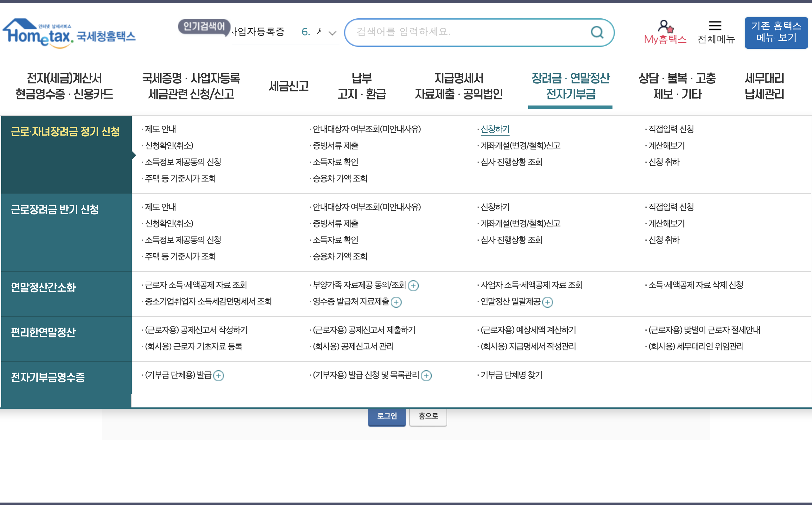Image resolution: width=812 pixels, height=505 pixels.
Task: Expand plus icon next to 연말정산 일괄제공
Action: point(548,302)
